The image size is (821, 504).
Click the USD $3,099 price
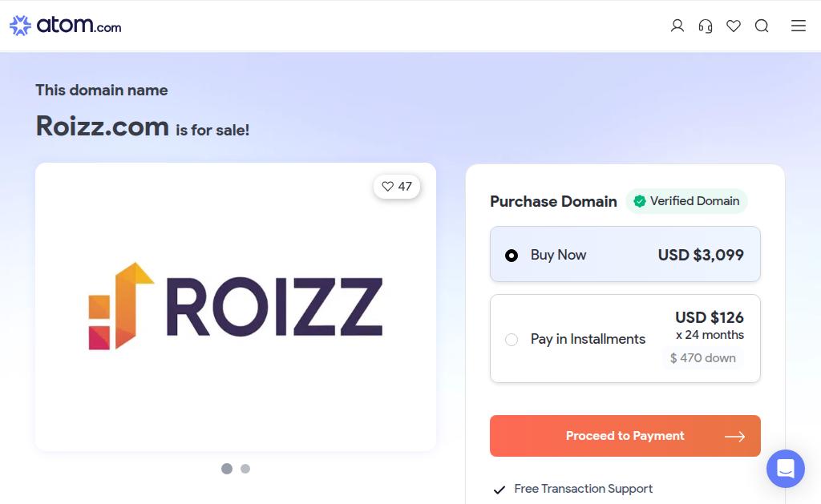(x=701, y=255)
